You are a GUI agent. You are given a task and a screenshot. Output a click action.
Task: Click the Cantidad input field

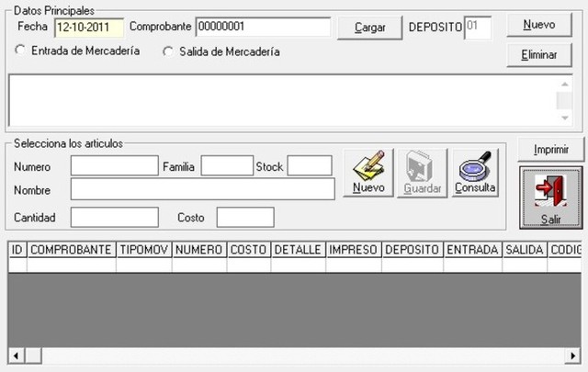tap(114, 217)
